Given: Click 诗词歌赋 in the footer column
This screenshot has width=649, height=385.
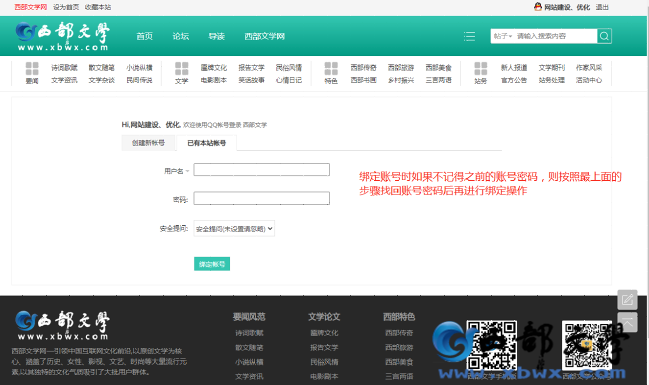Looking at the screenshot, I should coord(249,333).
